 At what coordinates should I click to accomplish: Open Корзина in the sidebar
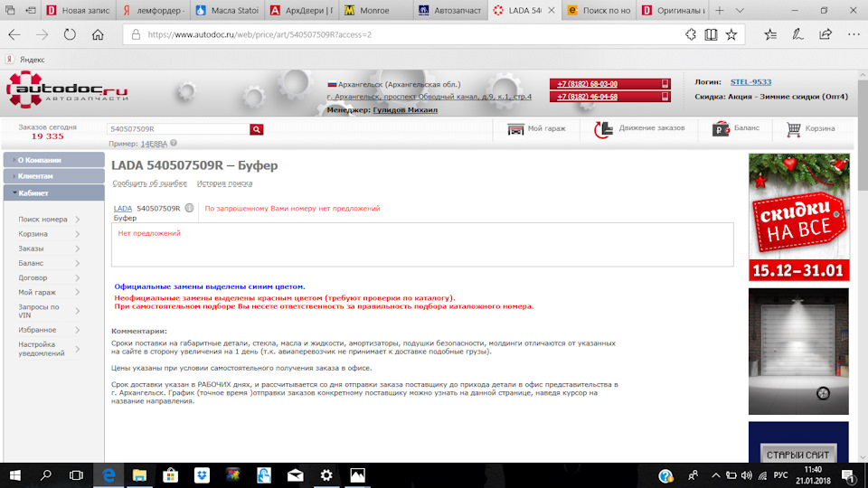coord(49,234)
